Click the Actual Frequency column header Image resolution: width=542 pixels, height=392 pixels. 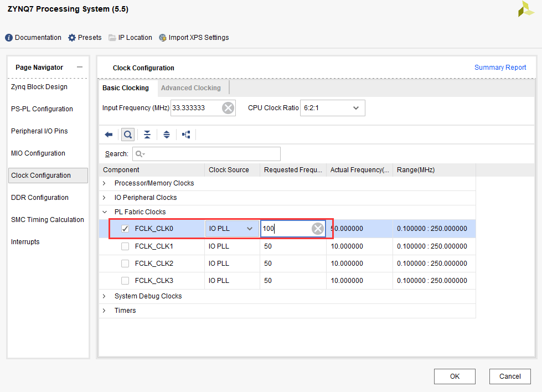(359, 170)
